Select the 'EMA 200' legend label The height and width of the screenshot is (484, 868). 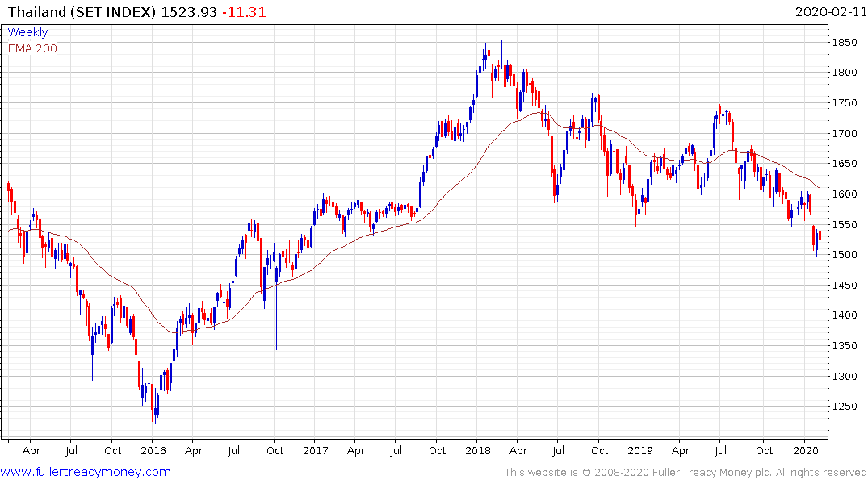pos(32,48)
